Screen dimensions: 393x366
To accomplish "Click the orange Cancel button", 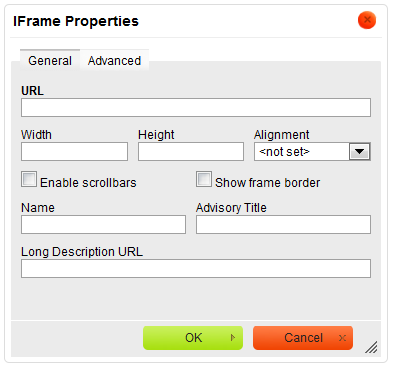I will [303, 338].
